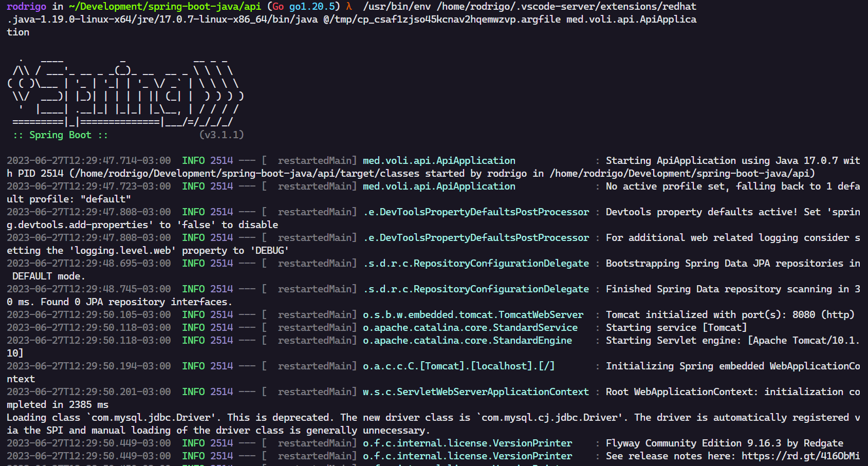
Task: Click the 'o.apache.catalina.core.StandardService' logger name
Action: click(470, 327)
